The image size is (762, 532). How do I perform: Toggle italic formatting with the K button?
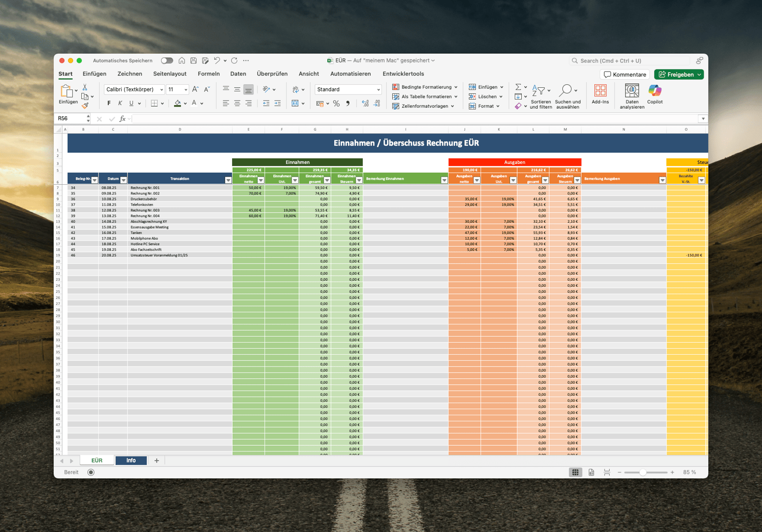120,104
